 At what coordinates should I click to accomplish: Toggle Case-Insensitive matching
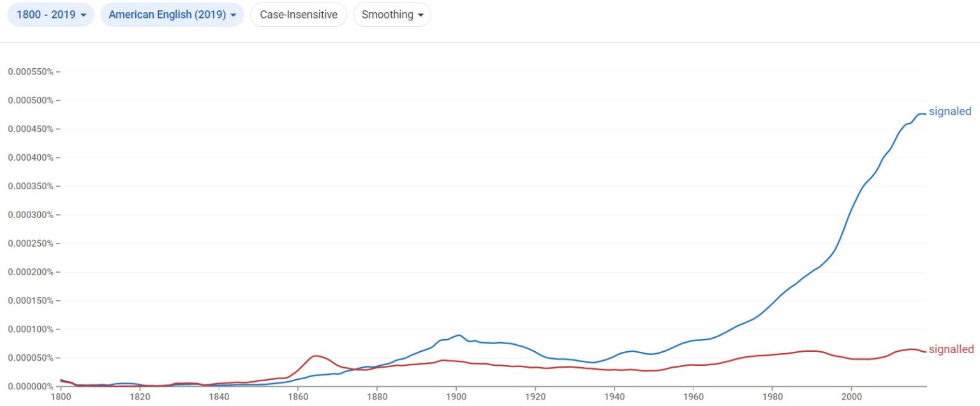298,14
